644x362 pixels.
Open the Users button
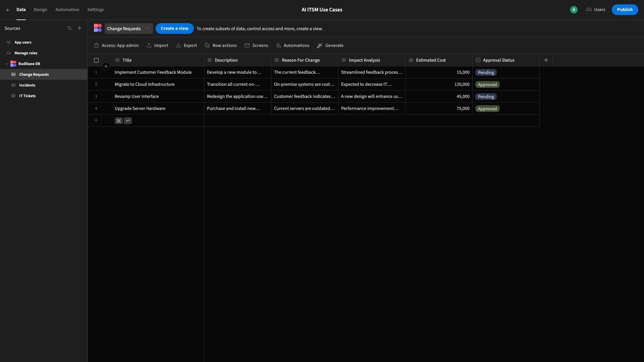tap(595, 10)
